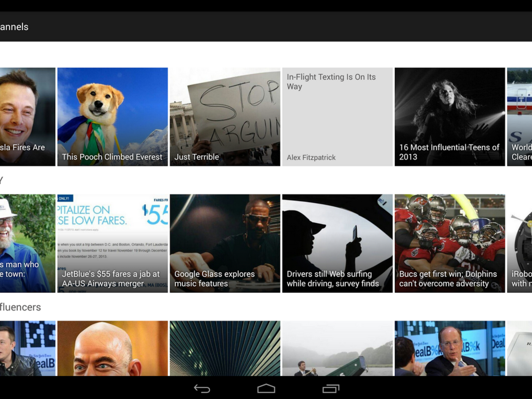Open 'Drivers still Web surfing while driving' card

pyautogui.click(x=337, y=243)
